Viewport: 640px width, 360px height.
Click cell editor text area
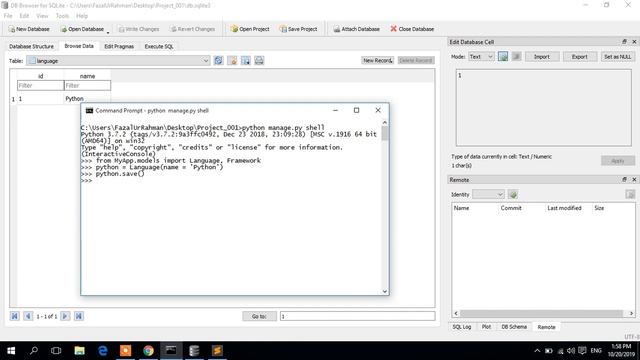[x=543, y=107]
